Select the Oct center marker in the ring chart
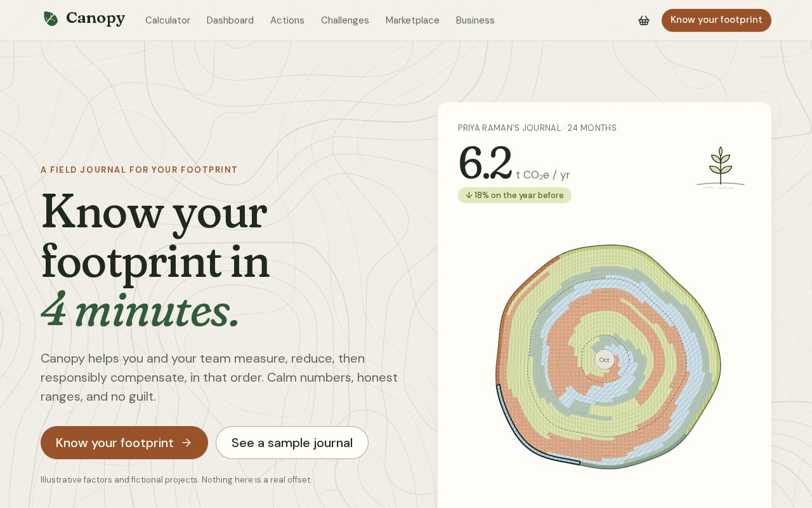 (604, 359)
